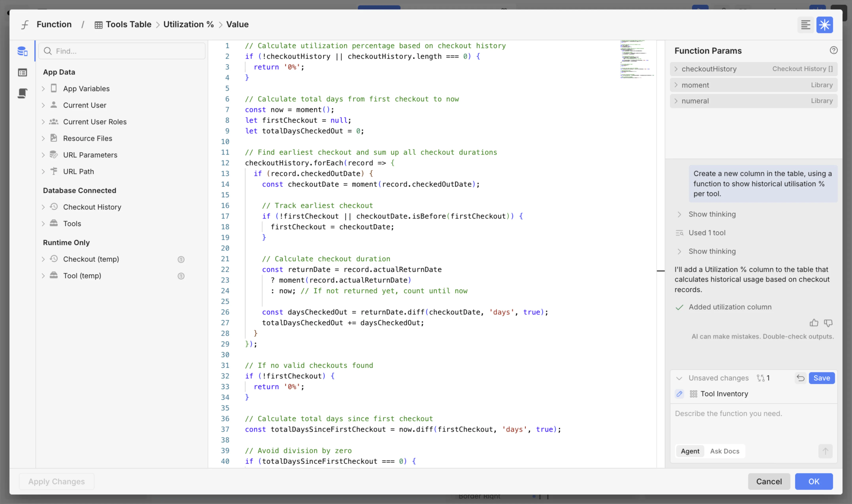Open the second left sidebar panel icon
Viewport: 852px width, 504px height.
[x=23, y=72]
